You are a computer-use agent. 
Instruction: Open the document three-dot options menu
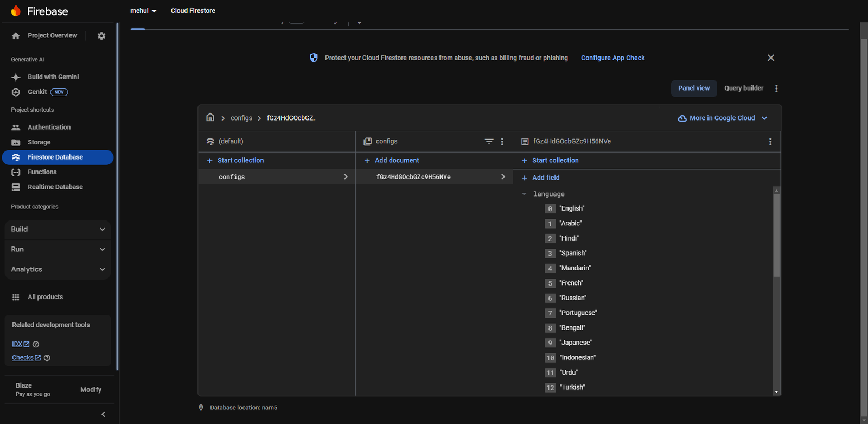[770, 142]
